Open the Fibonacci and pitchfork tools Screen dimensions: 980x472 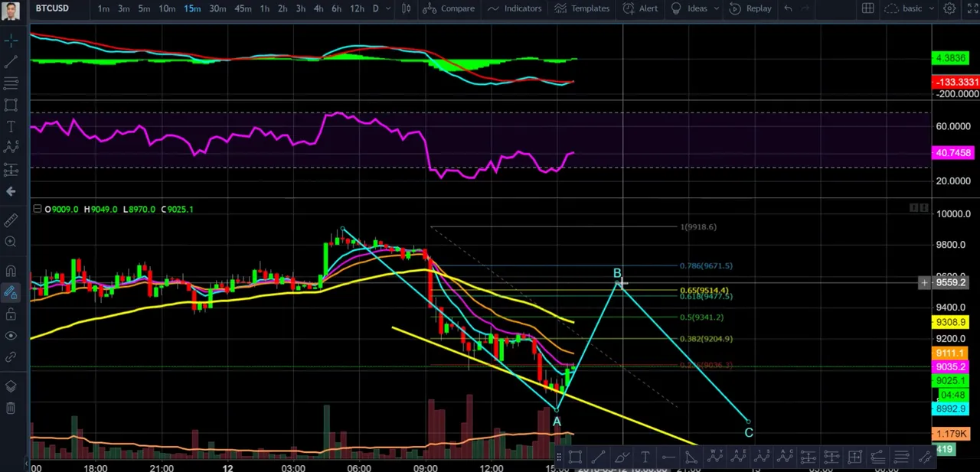pos(11,83)
